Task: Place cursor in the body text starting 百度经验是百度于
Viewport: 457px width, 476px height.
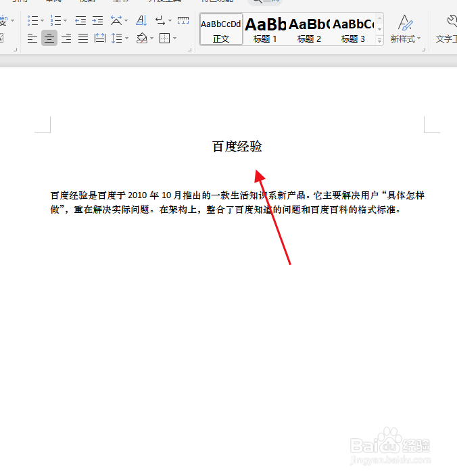Action: pyautogui.click(x=237, y=195)
